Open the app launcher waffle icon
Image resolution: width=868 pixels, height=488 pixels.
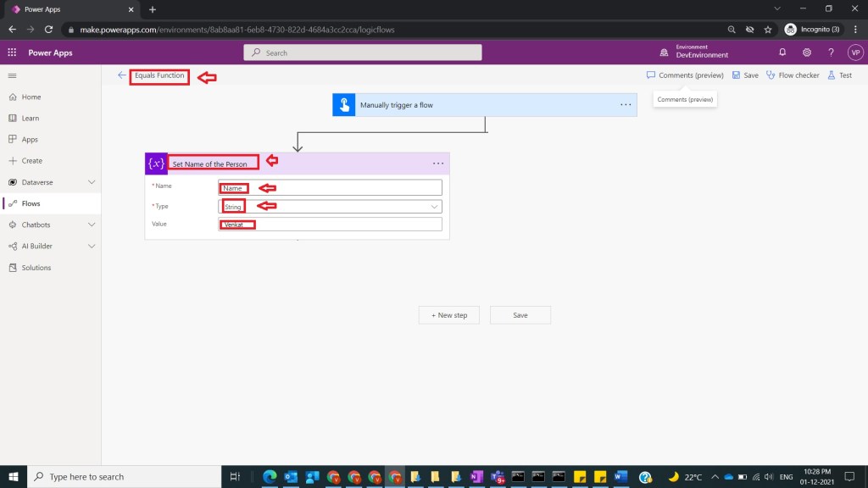coord(12,53)
